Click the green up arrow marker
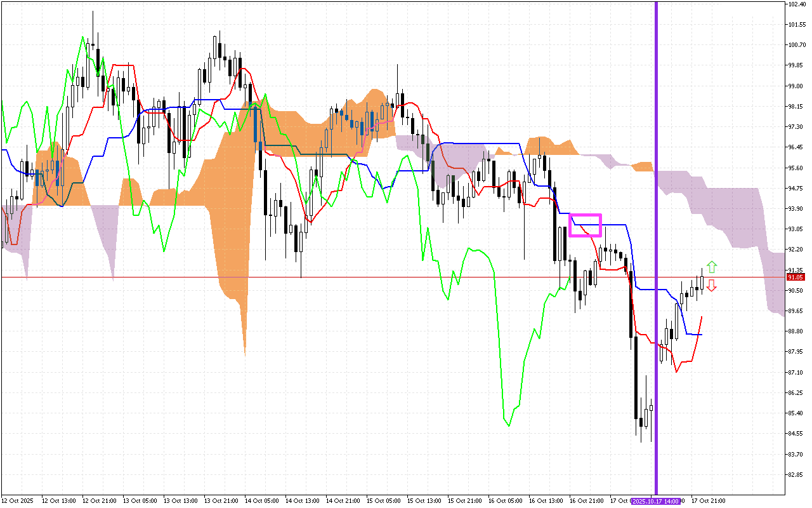 pyautogui.click(x=712, y=267)
